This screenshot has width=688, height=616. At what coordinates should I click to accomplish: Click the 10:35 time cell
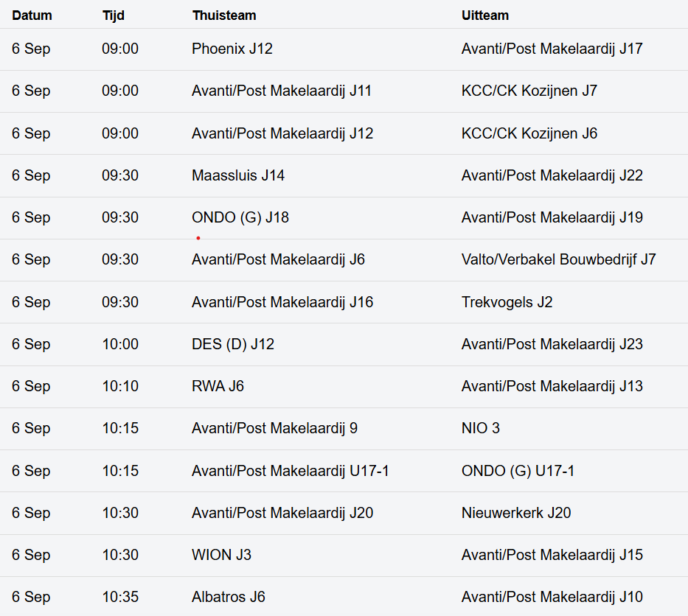click(120, 597)
